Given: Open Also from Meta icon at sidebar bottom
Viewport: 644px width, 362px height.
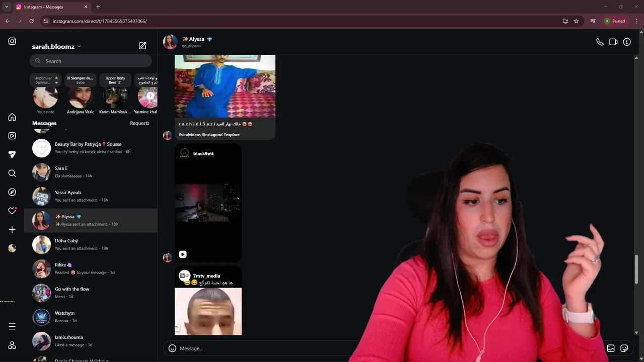Looking at the screenshot, I should (12, 345).
